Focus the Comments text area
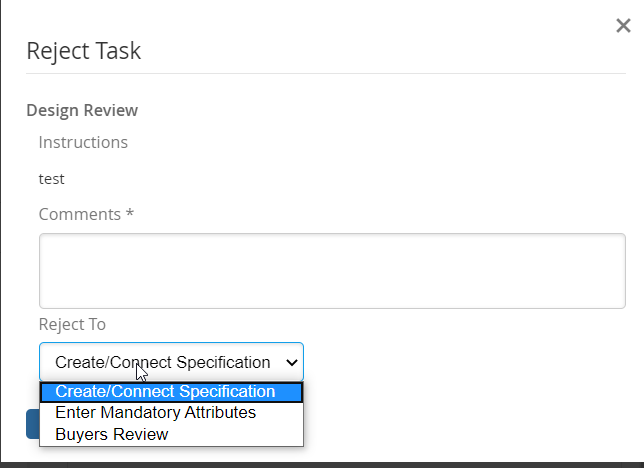644x468 pixels. 332,270
